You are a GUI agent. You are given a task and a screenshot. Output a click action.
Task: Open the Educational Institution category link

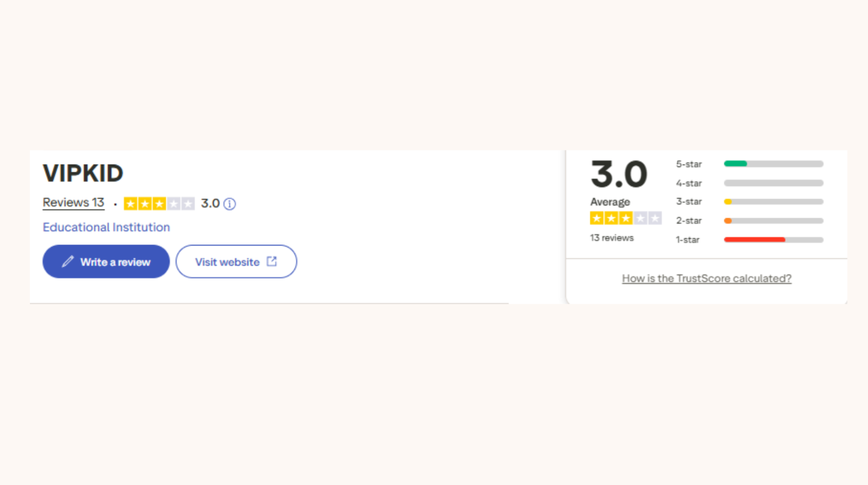point(106,227)
